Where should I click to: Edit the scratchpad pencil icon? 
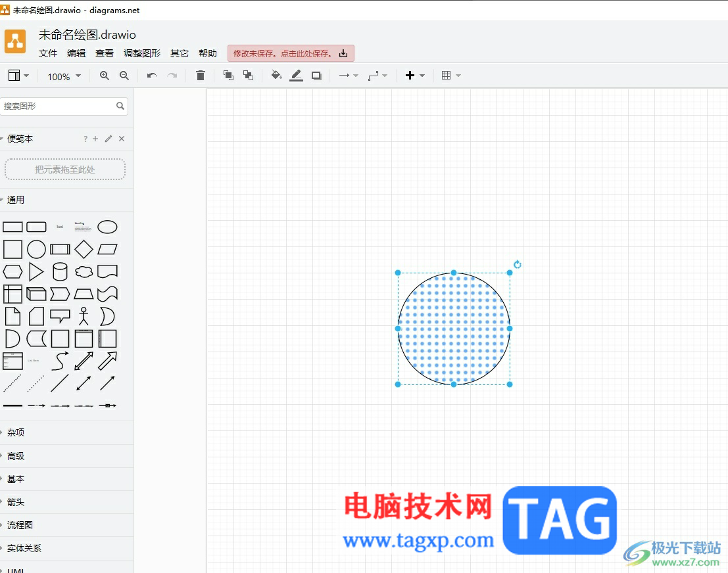click(108, 138)
